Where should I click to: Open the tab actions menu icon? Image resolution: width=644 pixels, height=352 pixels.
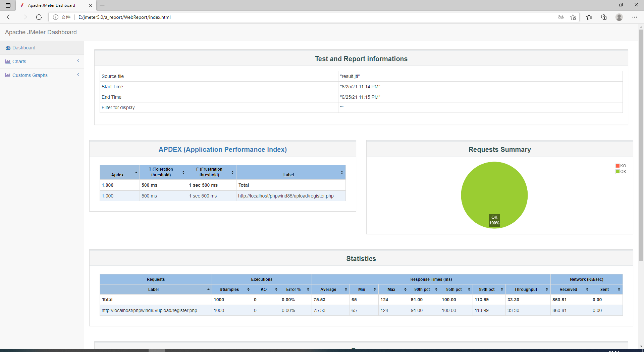pos(8,5)
